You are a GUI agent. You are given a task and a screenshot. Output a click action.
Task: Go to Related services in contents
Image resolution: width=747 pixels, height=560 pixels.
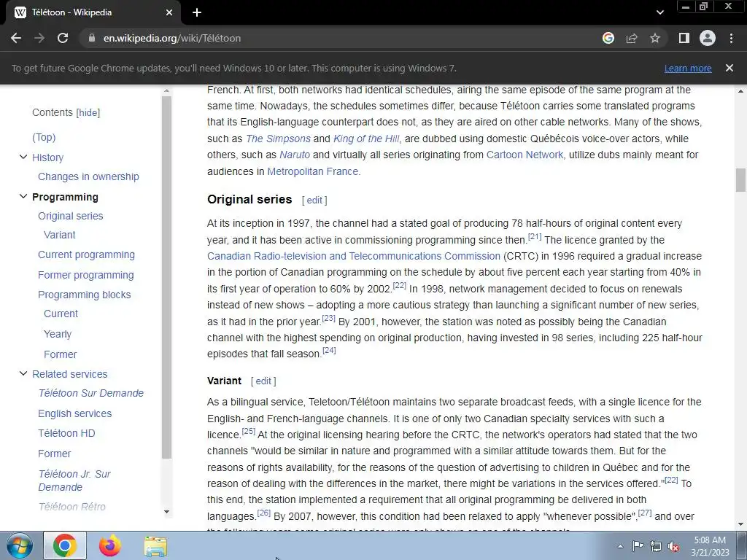[x=69, y=374]
